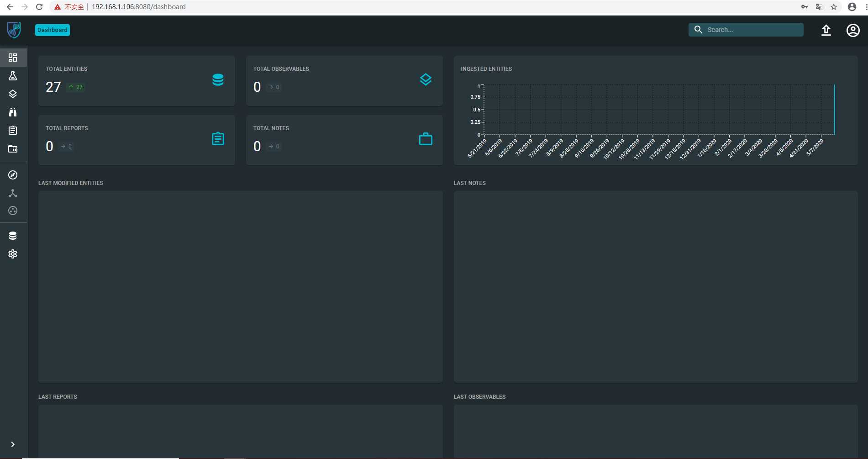868x459 pixels.
Task: Open the browser profile avatar icon
Action: click(852, 7)
